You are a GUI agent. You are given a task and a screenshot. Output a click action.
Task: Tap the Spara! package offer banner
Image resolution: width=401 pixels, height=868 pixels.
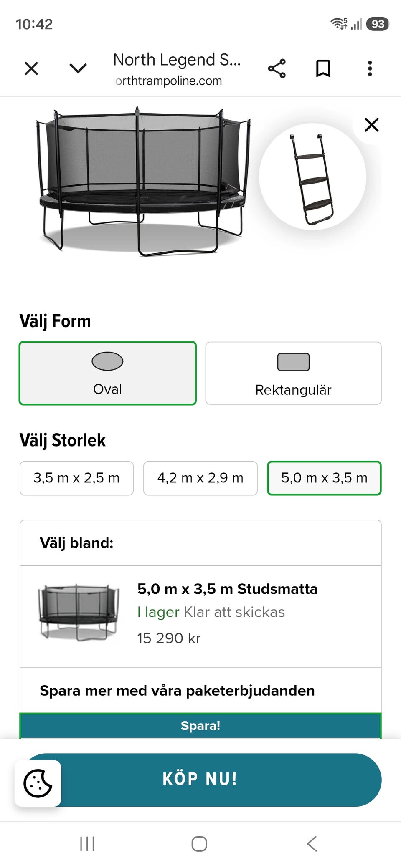[x=200, y=726]
